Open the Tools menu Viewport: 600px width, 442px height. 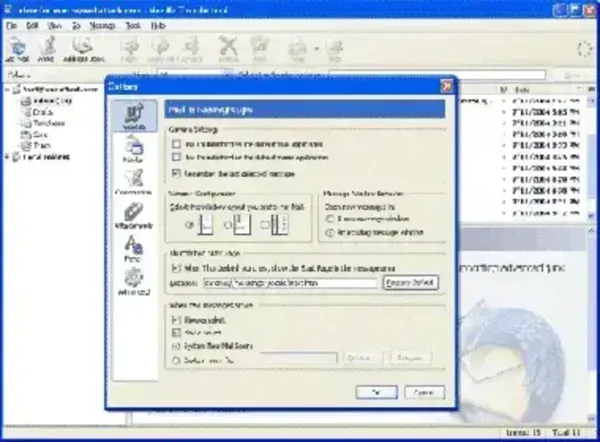(x=133, y=26)
